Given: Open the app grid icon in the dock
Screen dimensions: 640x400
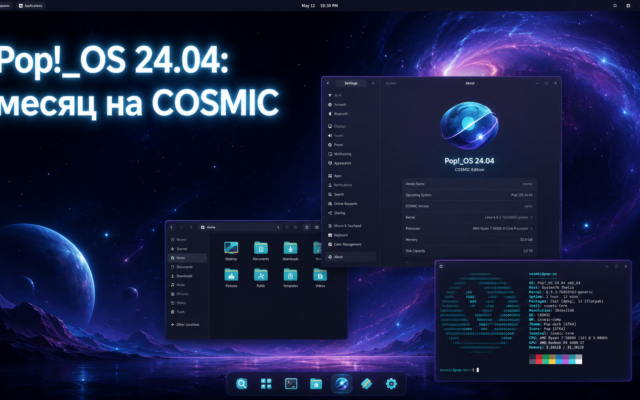Looking at the screenshot, I should 266,384.
